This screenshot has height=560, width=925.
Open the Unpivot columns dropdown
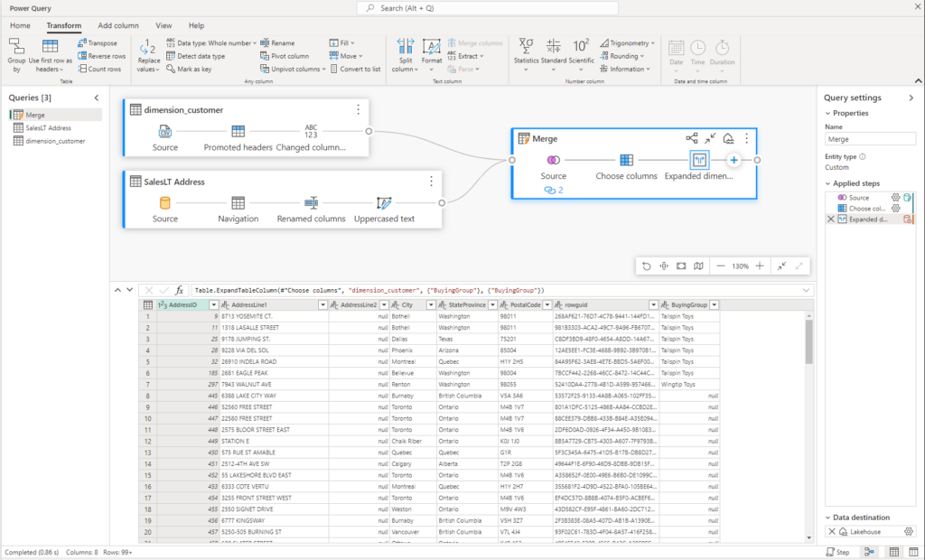pos(293,69)
